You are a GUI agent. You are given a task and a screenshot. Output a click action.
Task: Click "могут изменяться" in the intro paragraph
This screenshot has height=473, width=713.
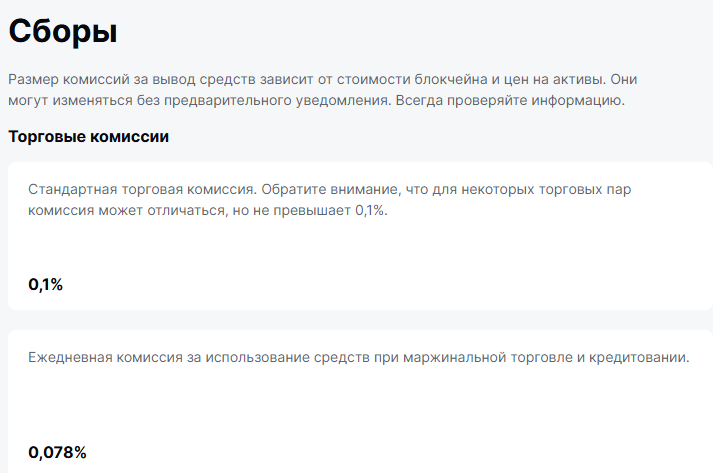[71, 101]
